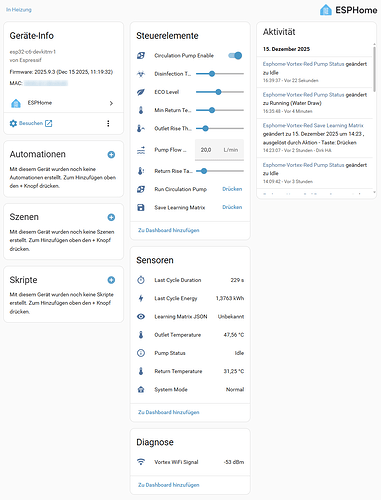Click the Return Temperature thermometer icon

(x=141, y=371)
